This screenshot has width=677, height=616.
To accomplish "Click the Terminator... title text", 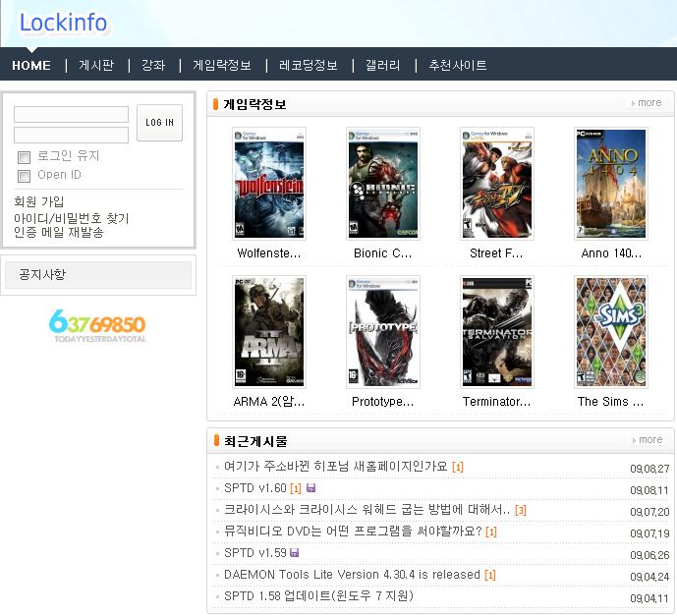I will 496,402.
